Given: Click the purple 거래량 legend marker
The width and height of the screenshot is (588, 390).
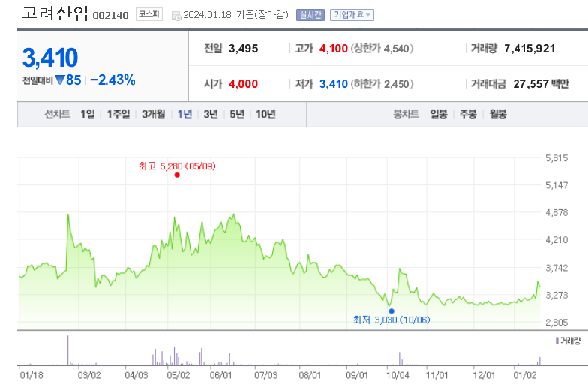Looking at the screenshot, I should pos(556,340).
